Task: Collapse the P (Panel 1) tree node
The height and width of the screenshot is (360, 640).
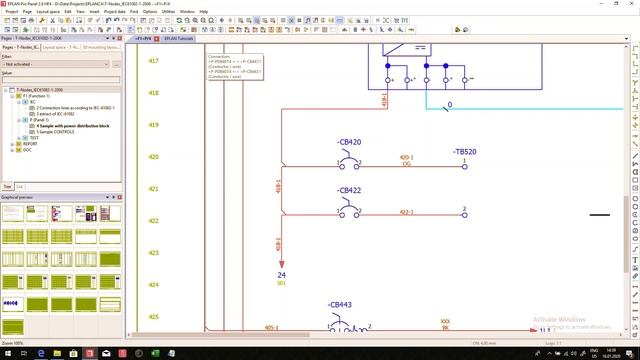Action: tap(19, 120)
